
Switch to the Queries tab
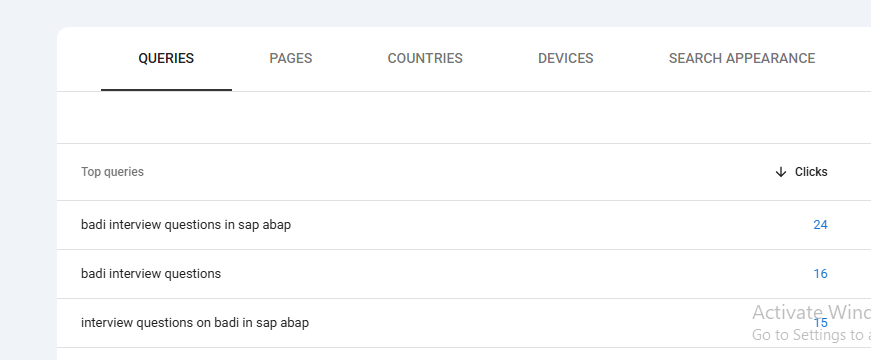tap(166, 58)
